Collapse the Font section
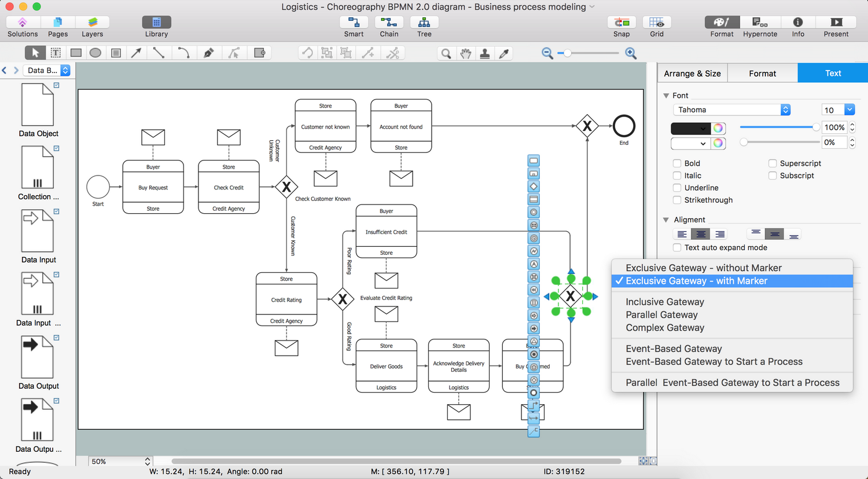The height and width of the screenshot is (479, 868). (x=666, y=96)
